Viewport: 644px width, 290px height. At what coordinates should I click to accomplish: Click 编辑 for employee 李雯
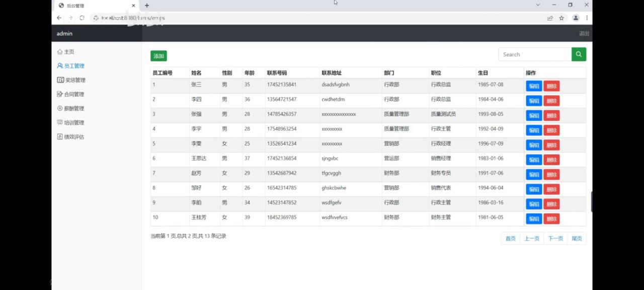[x=534, y=145]
